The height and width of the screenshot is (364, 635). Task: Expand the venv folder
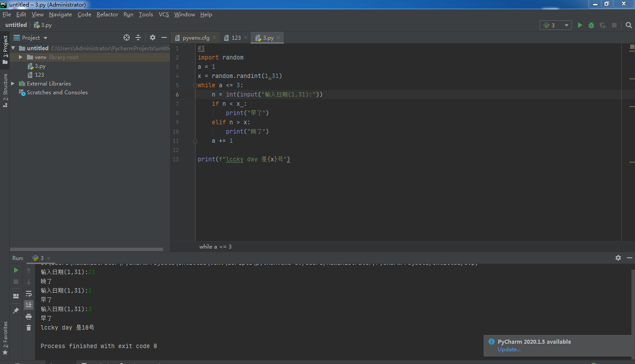click(x=20, y=57)
